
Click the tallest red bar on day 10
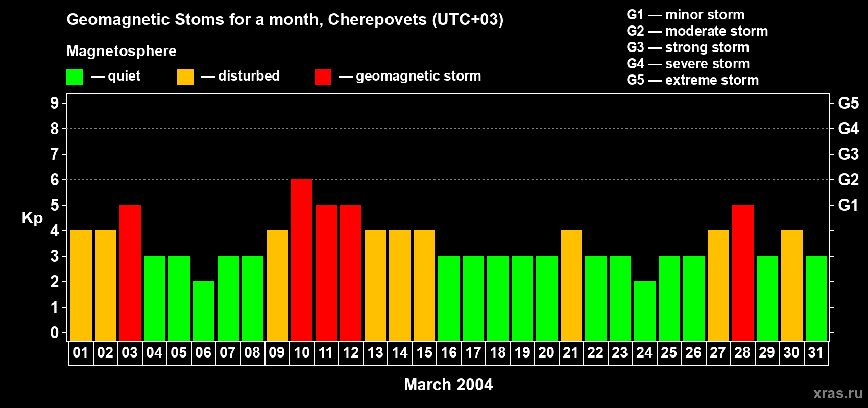pyautogui.click(x=302, y=259)
